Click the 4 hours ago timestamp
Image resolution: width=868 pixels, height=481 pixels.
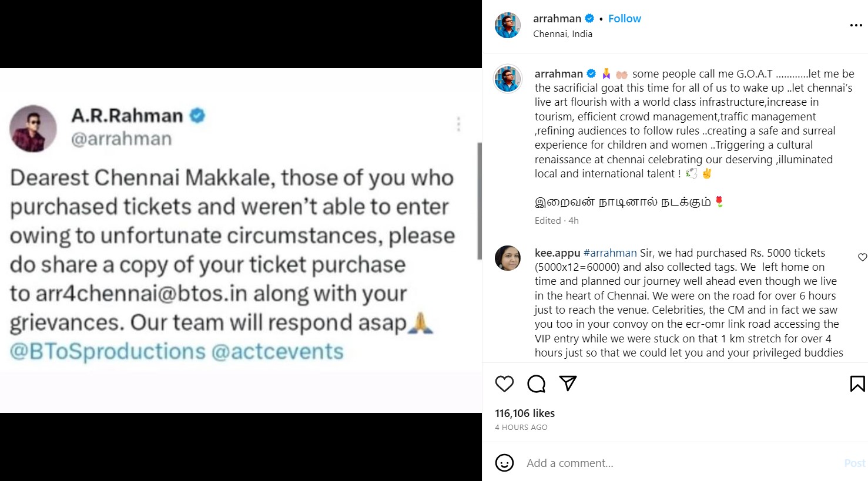click(521, 428)
